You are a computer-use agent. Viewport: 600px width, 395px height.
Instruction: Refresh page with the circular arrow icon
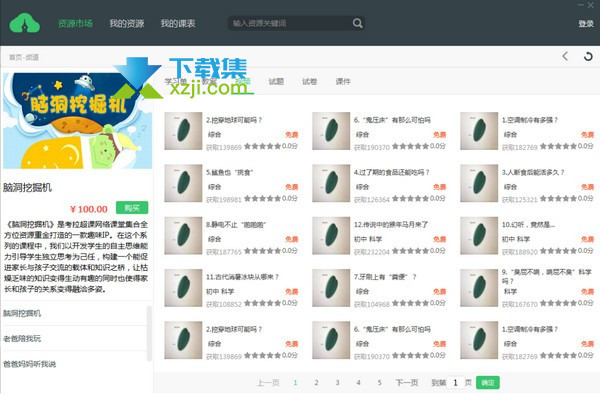pos(588,57)
